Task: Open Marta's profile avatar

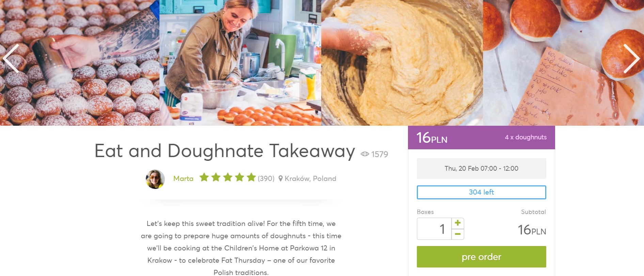Action: coord(155,179)
